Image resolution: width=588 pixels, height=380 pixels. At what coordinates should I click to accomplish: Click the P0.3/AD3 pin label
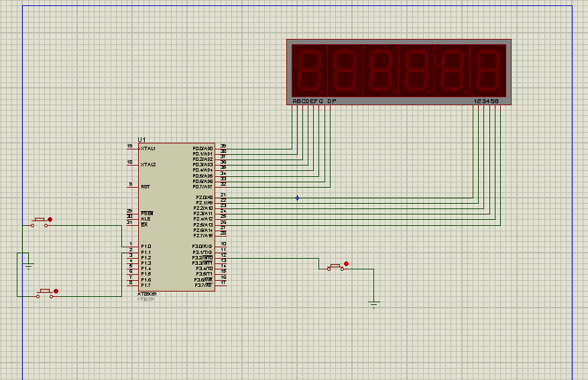click(x=202, y=164)
